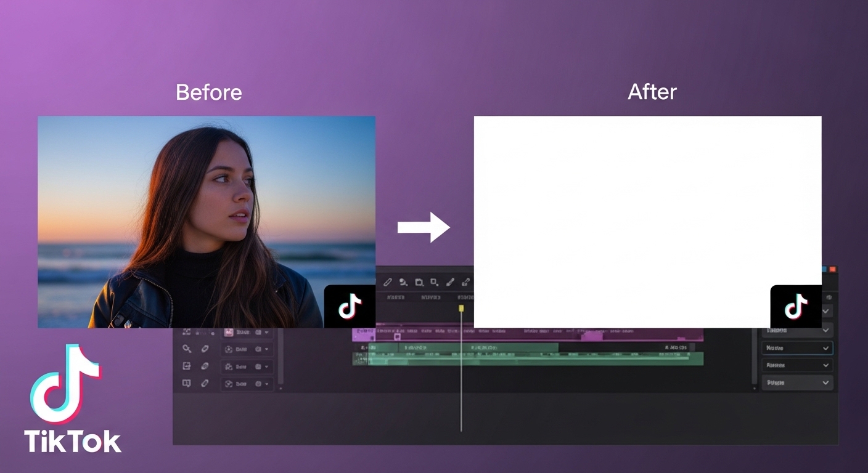Expand the highlighted Master dropdown on the right
This screenshot has width=868, height=473.
pos(797,348)
